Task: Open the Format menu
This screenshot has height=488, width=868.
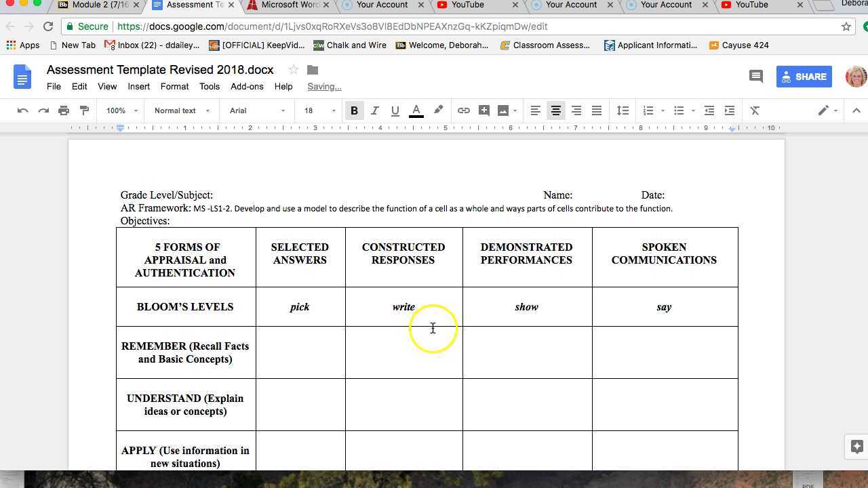Action: [x=174, y=86]
